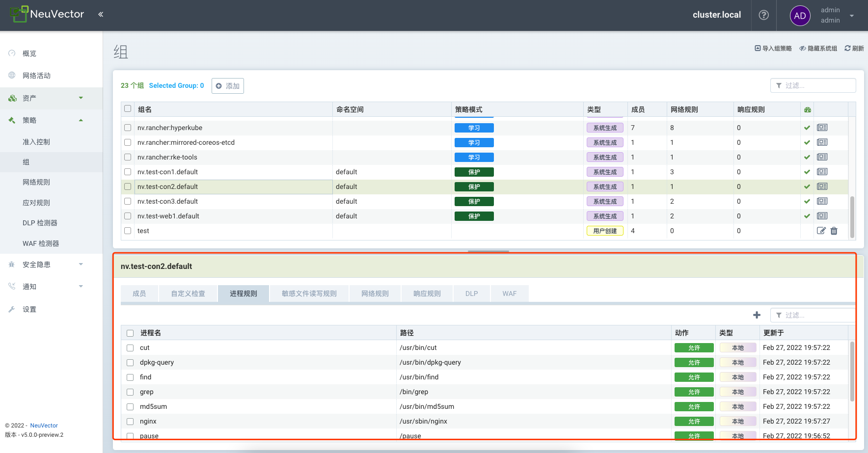Click the 保护 mode badge for nv.test-web1.default
The image size is (868, 453).
[474, 216]
